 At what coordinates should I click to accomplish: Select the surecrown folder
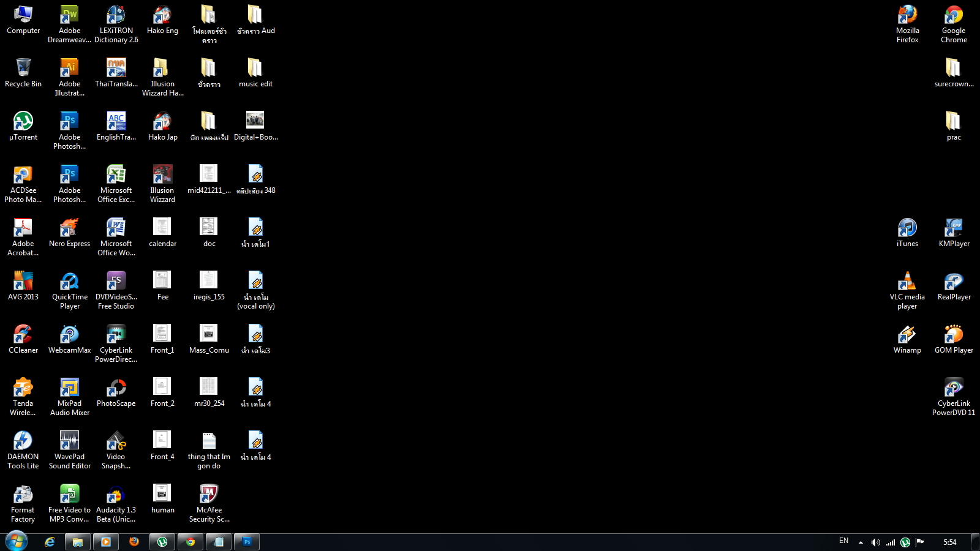[954, 73]
